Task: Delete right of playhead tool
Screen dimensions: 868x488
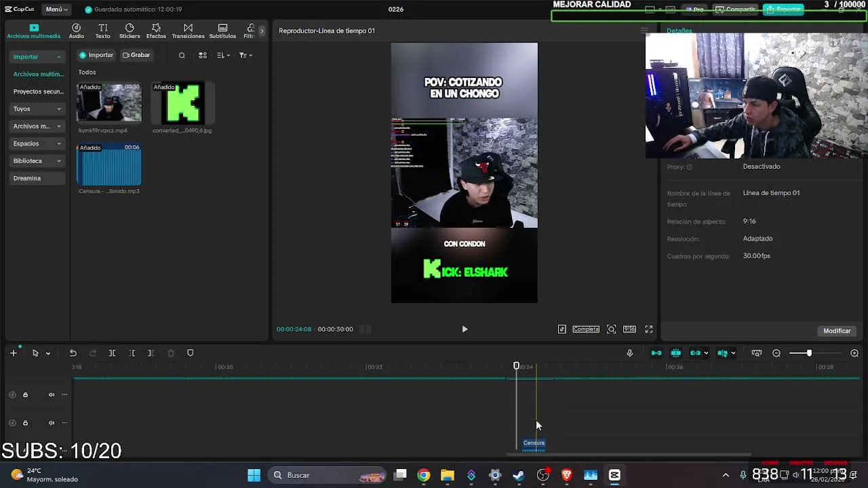Action: tap(151, 353)
